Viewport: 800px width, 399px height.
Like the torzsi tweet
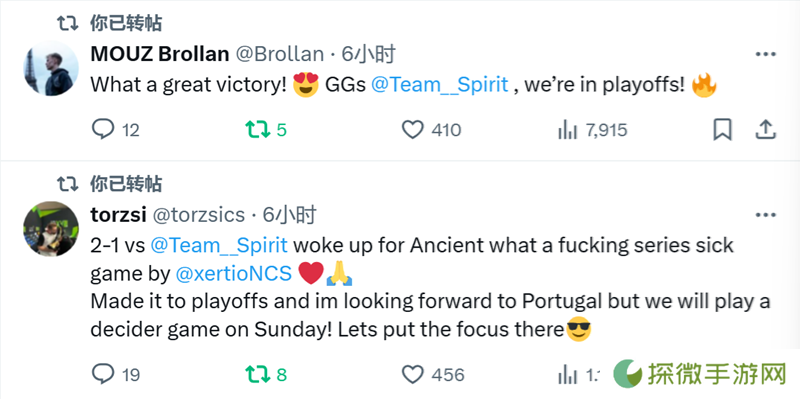coord(433,375)
